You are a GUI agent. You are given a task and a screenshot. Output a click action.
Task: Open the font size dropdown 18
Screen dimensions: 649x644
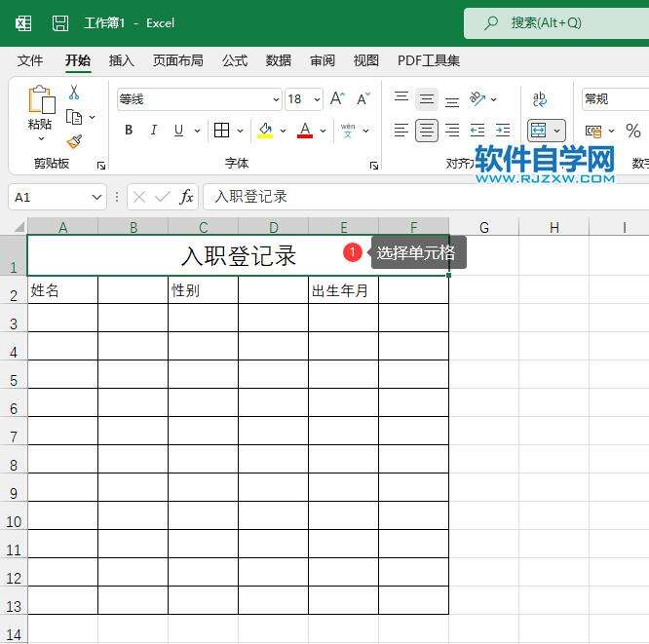317,99
